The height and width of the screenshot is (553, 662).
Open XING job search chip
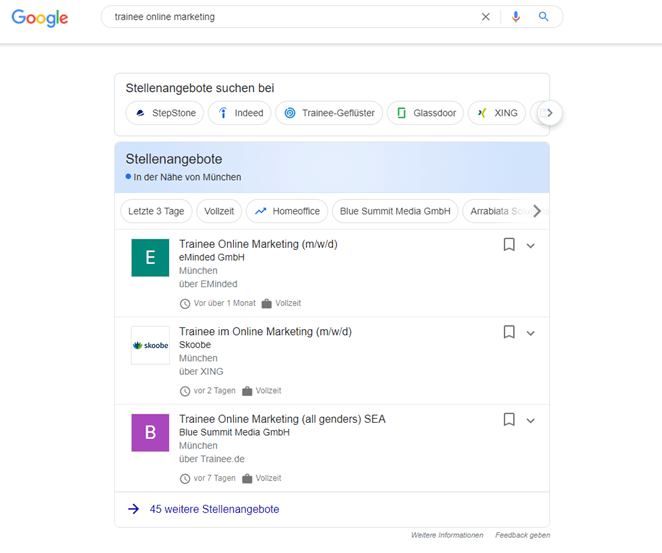point(496,113)
